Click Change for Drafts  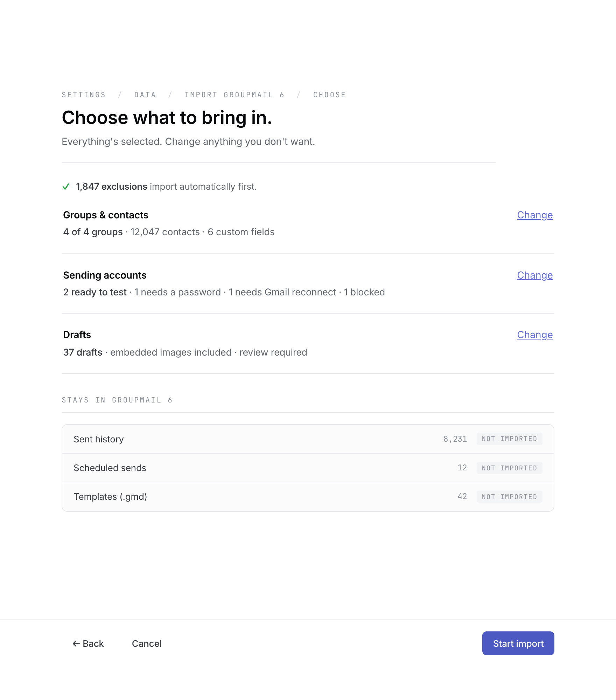point(535,335)
